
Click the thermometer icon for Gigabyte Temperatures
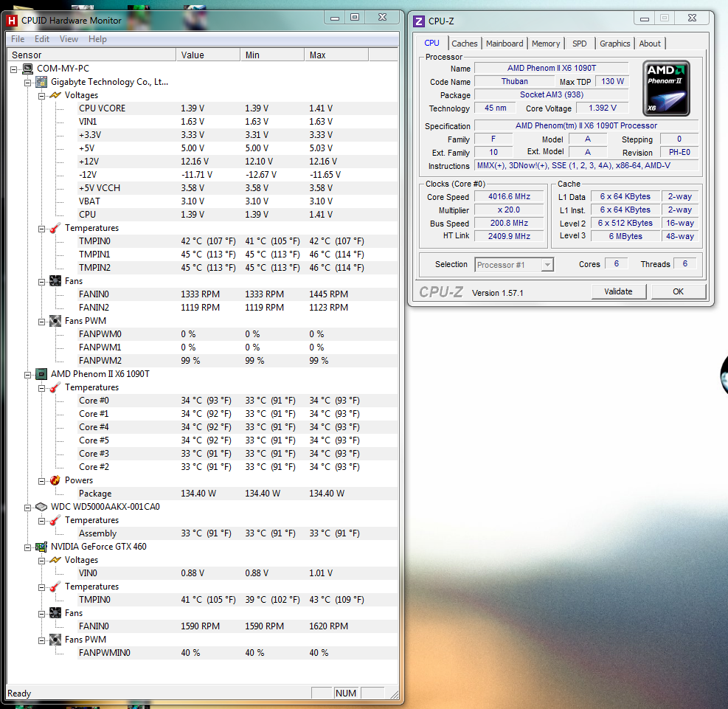55,228
